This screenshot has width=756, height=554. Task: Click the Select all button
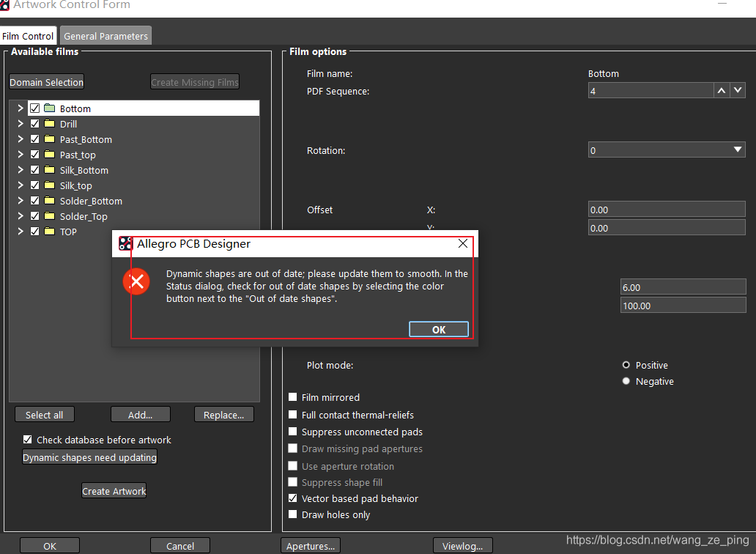(x=45, y=415)
